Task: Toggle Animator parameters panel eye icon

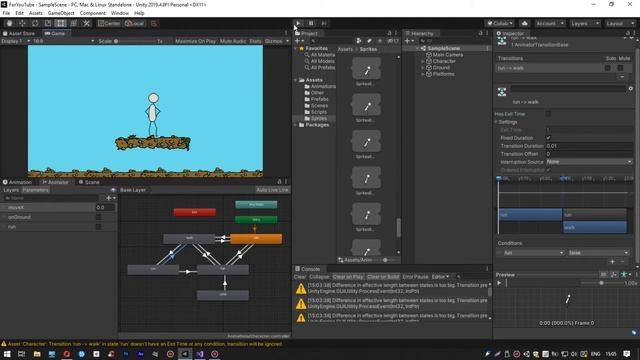Action: tap(113, 190)
